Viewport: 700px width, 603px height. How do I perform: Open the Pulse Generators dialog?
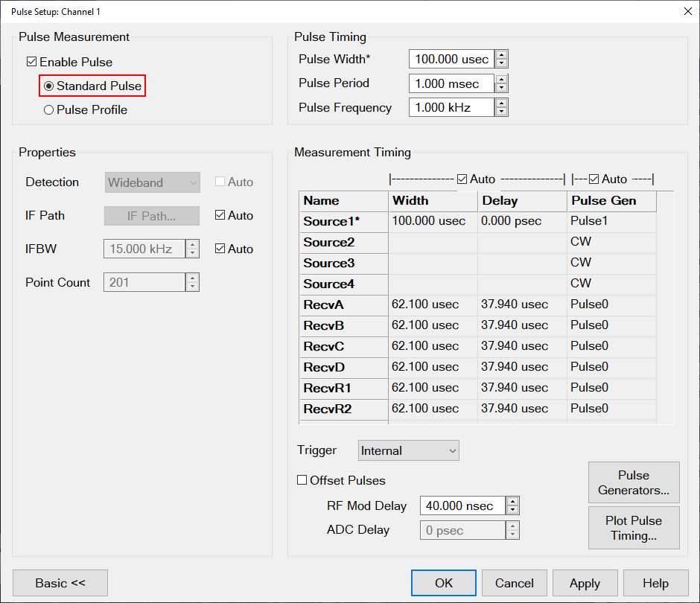click(x=633, y=482)
